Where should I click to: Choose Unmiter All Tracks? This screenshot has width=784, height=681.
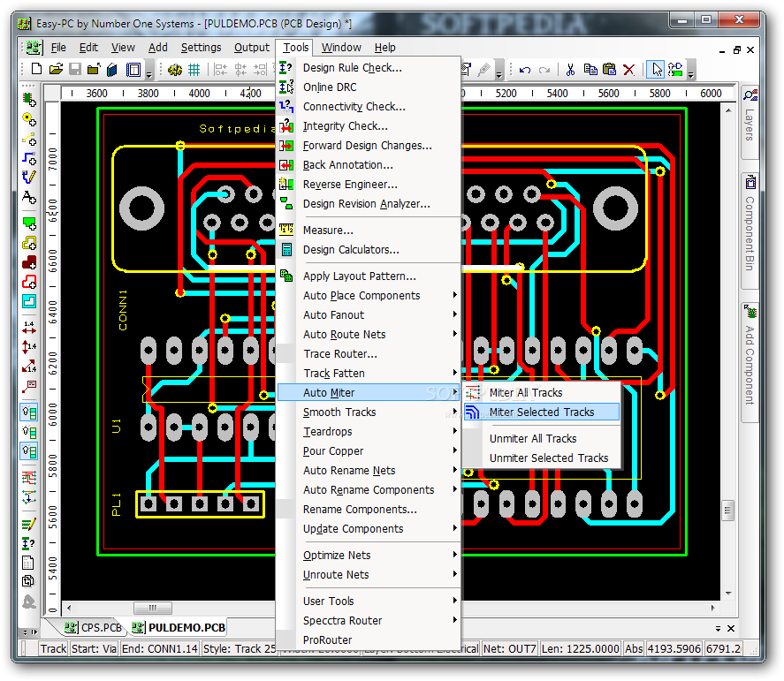pos(542,438)
